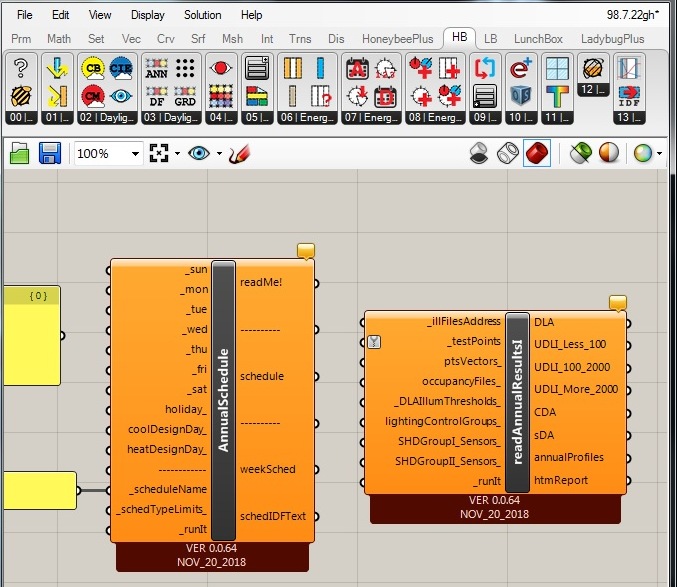Image resolution: width=677 pixels, height=587 pixels.
Task: Click the filter icon beside _testPoints input
Action: pos(374,342)
